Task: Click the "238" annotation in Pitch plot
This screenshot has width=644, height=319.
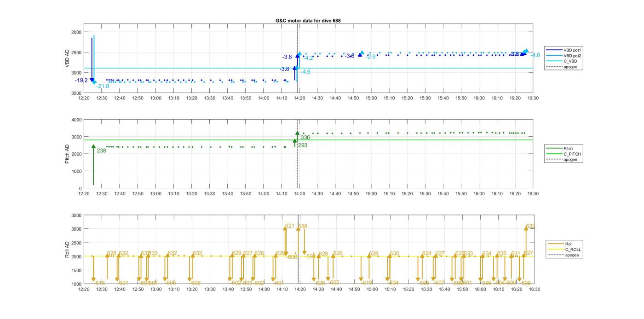Action: [x=101, y=151]
